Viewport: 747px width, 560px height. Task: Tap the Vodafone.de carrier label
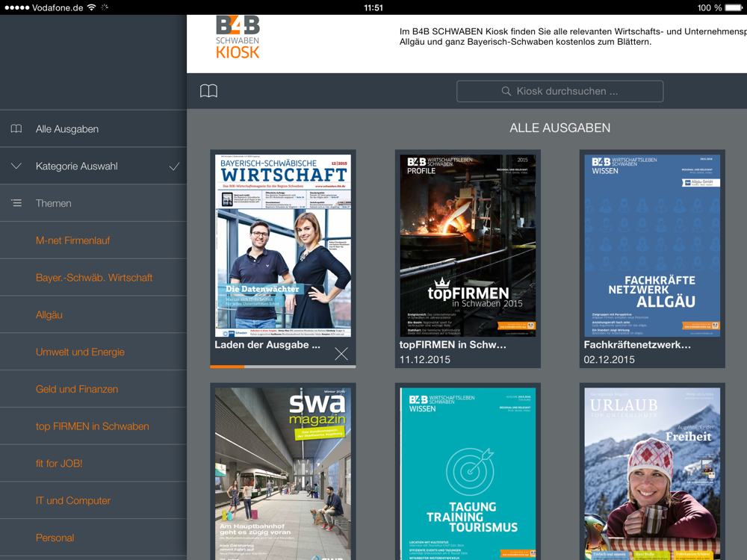58,7
